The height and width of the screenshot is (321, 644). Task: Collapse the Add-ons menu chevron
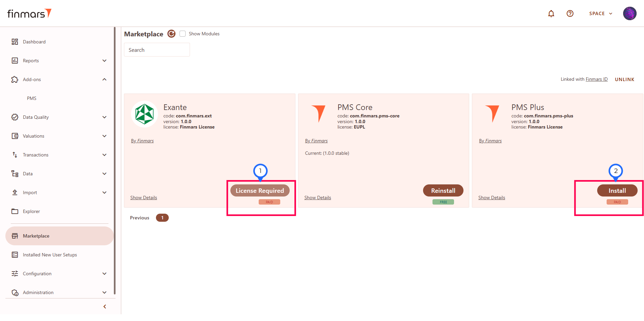[104, 79]
